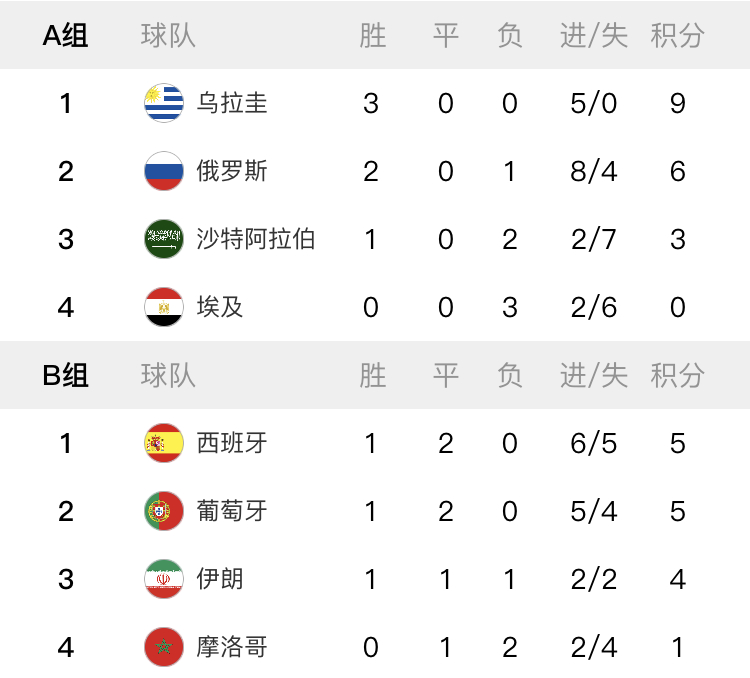750x678 pixels.
Task: Click the Saudi Arabia flag icon
Action: pyautogui.click(x=164, y=239)
